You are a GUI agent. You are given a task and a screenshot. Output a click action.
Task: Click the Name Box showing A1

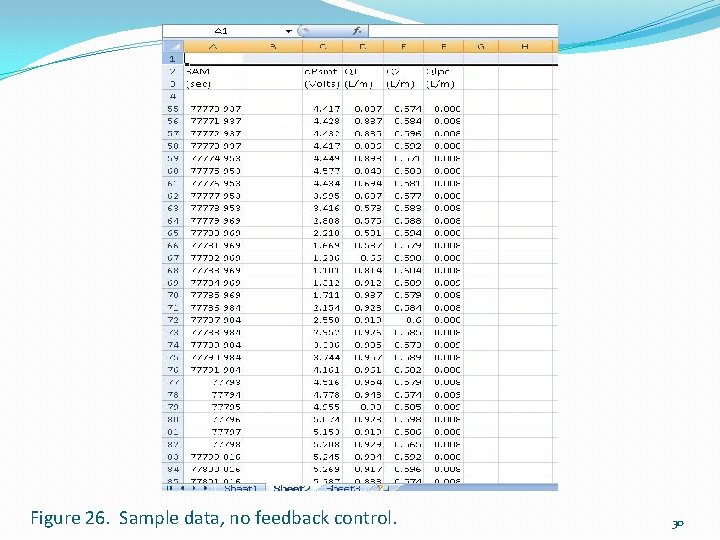[223, 31]
